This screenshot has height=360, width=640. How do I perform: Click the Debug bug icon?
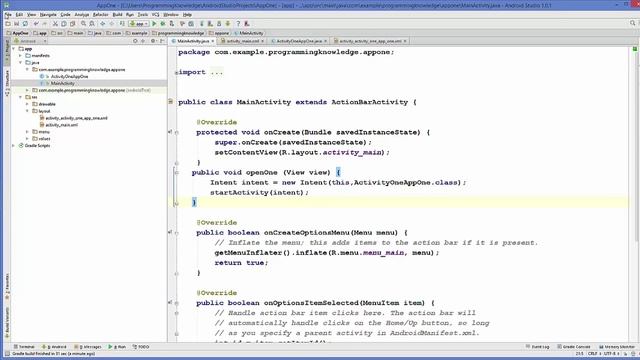click(x=163, y=24)
